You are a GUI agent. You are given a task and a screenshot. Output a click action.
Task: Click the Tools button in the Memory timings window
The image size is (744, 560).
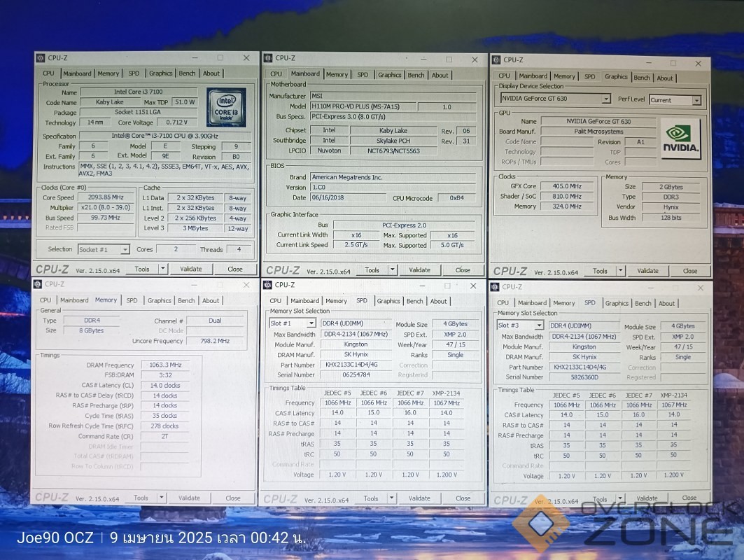(141, 498)
